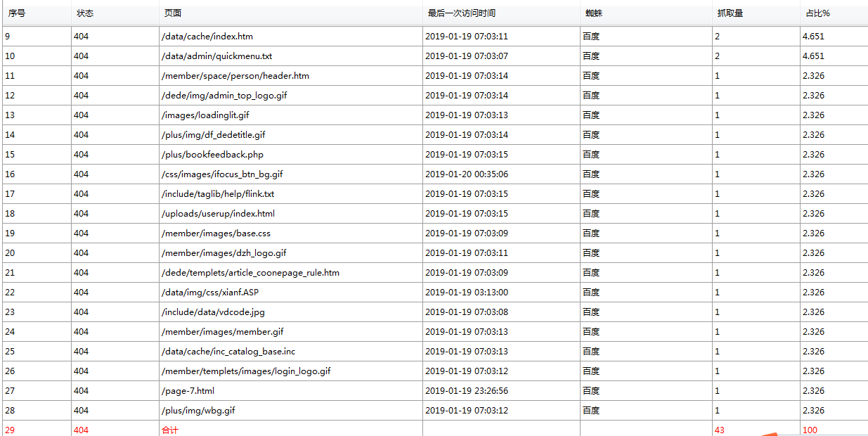Viewport: 868px width, 436px height.
Task: Click the 序号 column header
Action: tap(17, 13)
